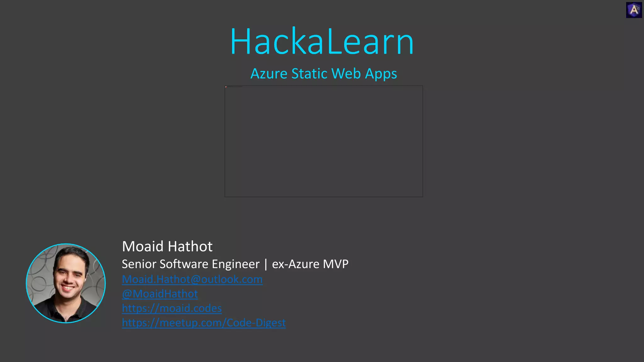Screen dimensions: 644x362
Task: Select the 'Azure Static Web Apps' subtitle
Action: (324, 74)
